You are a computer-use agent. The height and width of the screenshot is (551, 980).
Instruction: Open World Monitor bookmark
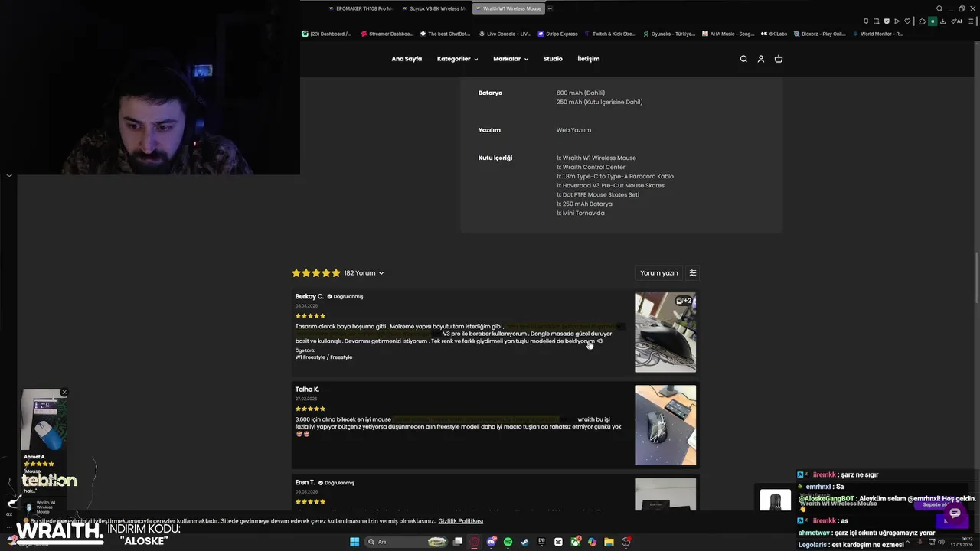[x=877, y=34]
